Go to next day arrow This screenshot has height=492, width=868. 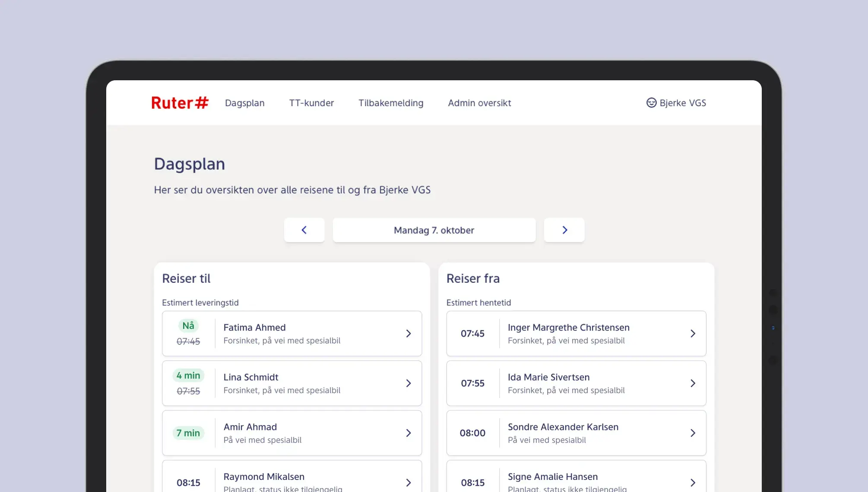point(564,230)
